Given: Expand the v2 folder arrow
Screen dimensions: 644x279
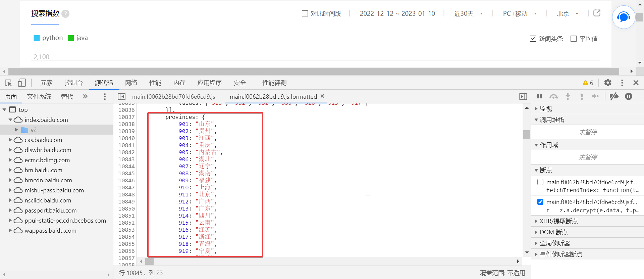Looking at the screenshot, I should click(x=16, y=130).
